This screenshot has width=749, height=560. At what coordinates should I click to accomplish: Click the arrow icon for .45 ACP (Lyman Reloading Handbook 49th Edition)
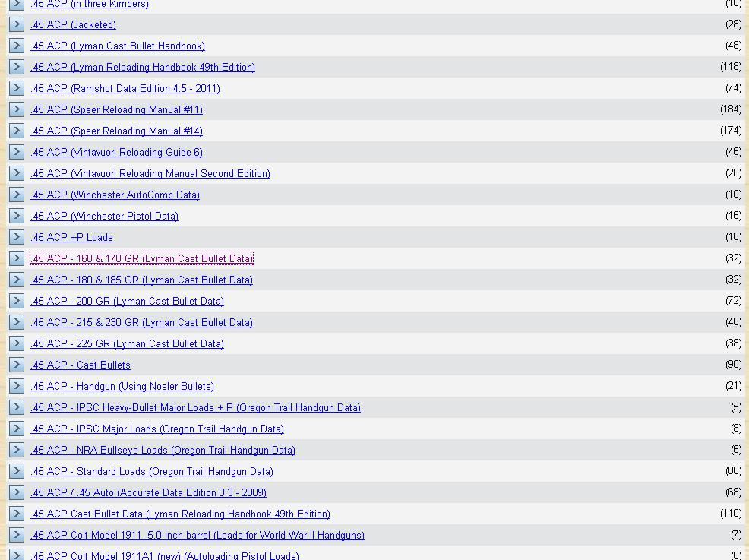pos(16,67)
